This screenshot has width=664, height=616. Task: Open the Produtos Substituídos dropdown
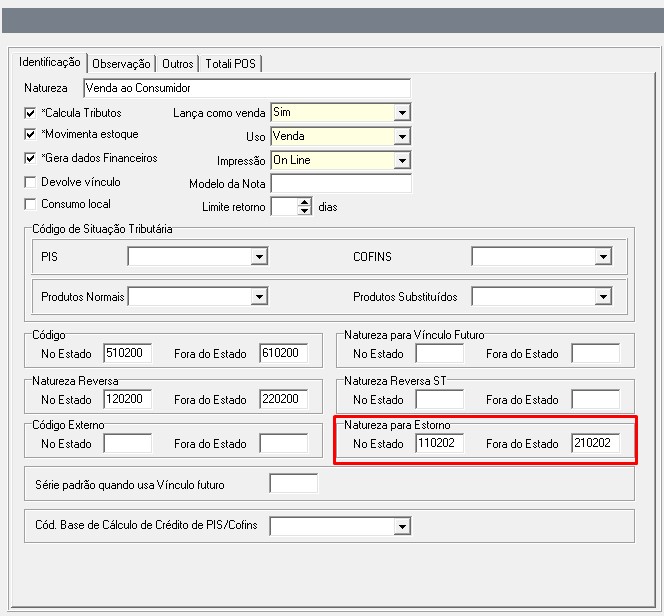pos(602,297)
